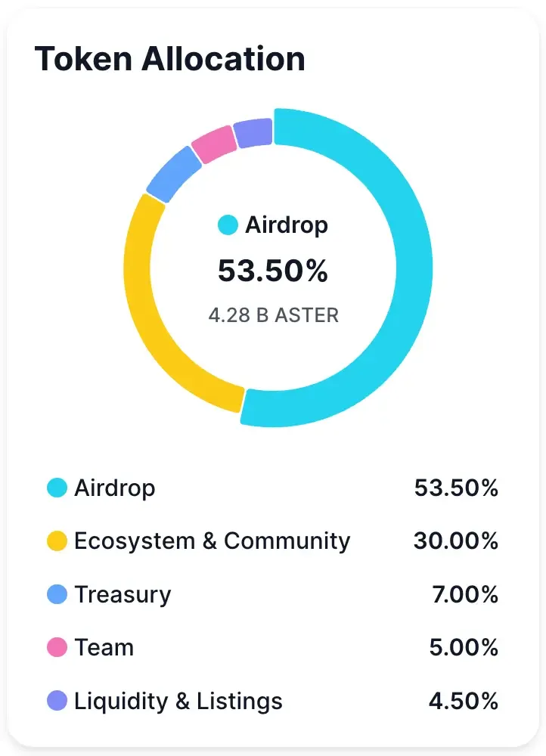This screenshot has width=546, height=756.
Task: Click the cyan dot in chart center
Action: tap(228, 225)
